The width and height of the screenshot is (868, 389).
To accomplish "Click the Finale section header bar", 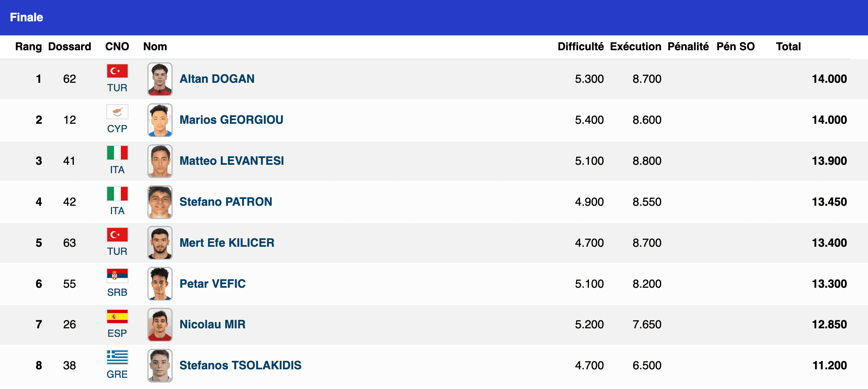I will (434, 18).
